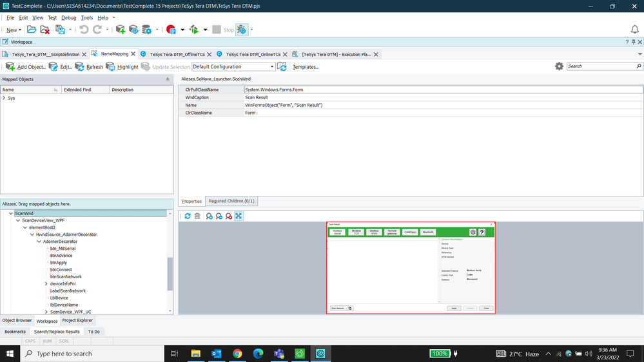The image size is (644, 362).
Task: Toggle fit-to-window for the image preview
Action: tap(239, 216)
